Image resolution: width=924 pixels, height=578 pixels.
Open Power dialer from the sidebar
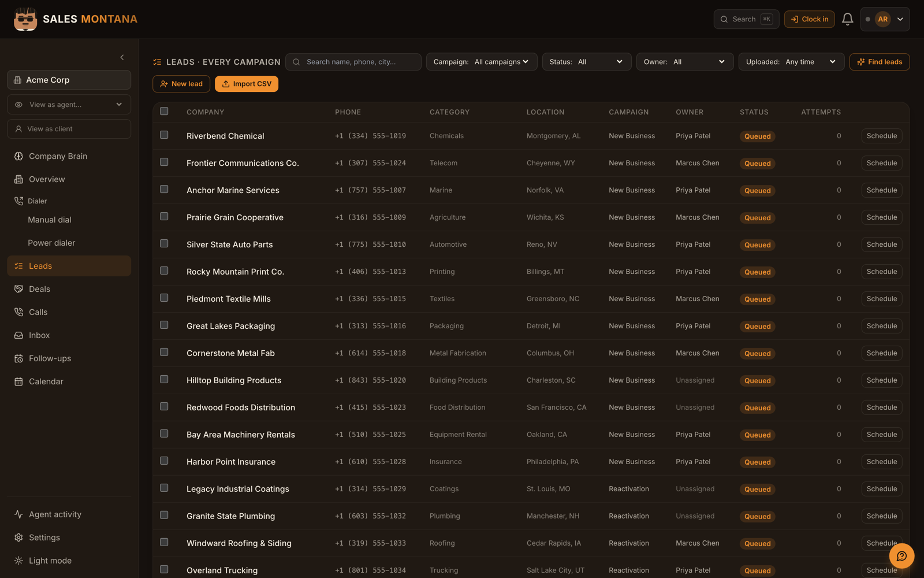(51, 243)
